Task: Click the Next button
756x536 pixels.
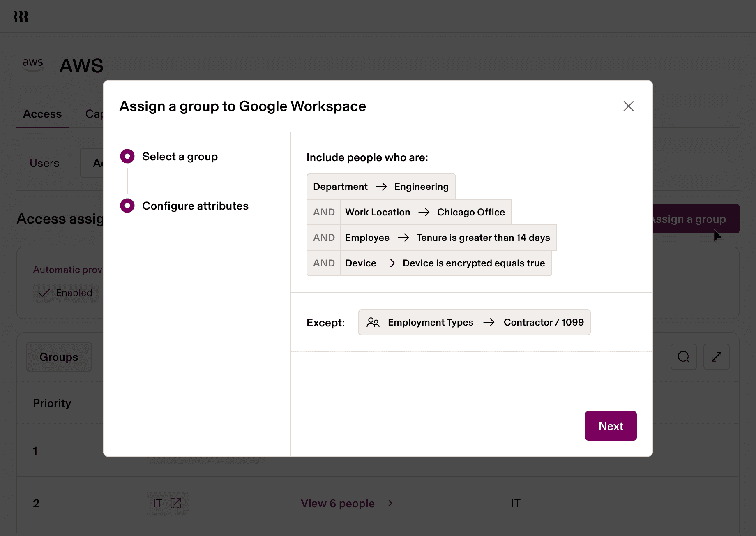Action: pyautogui.click(x=611, y=426)
